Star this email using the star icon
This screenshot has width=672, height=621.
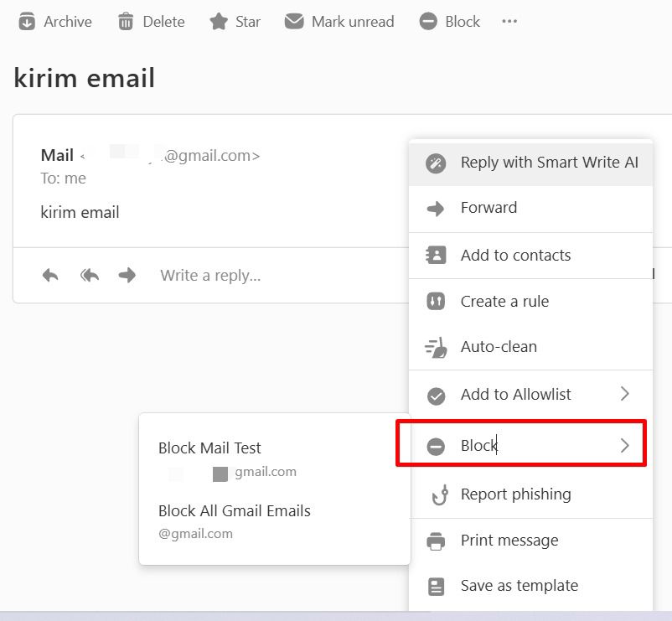217,21
